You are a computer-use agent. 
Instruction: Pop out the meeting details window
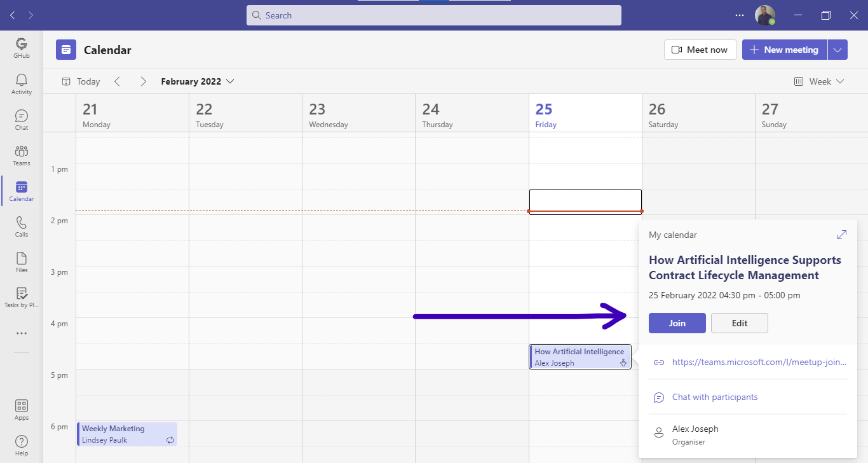841,234
